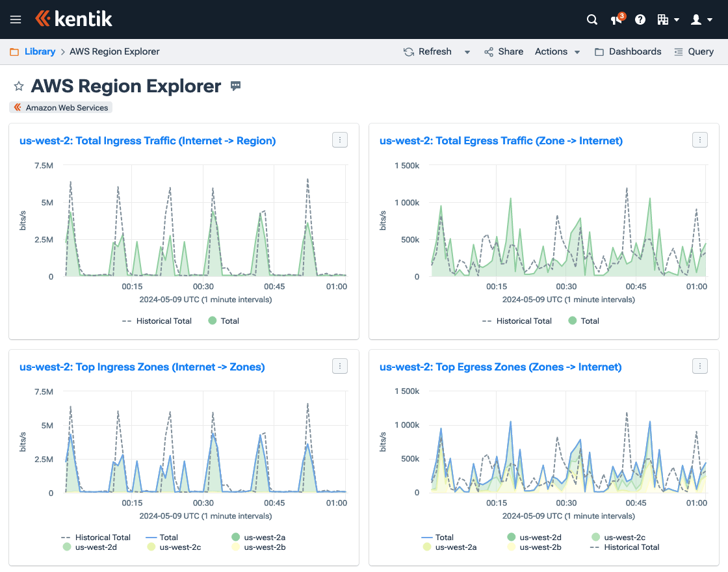
Task: Open the main navigation hamburger menu
Action: (16, 19)
